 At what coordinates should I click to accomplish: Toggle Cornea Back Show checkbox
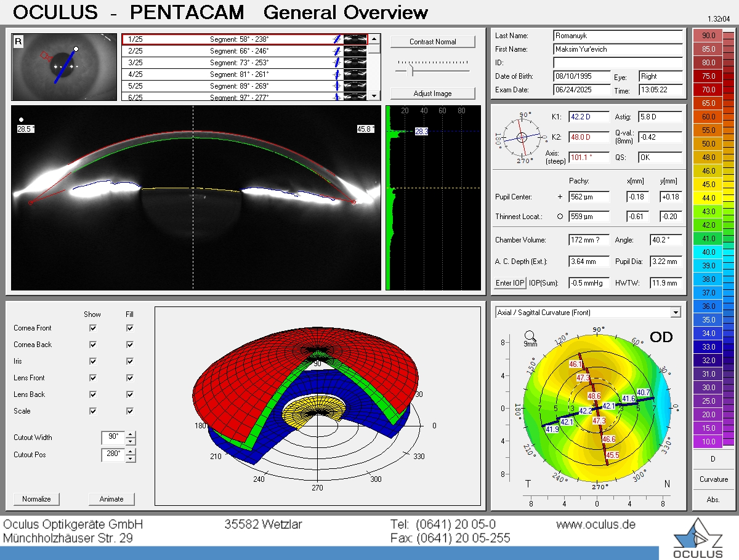pyautogui.click(x=93, y=345)
